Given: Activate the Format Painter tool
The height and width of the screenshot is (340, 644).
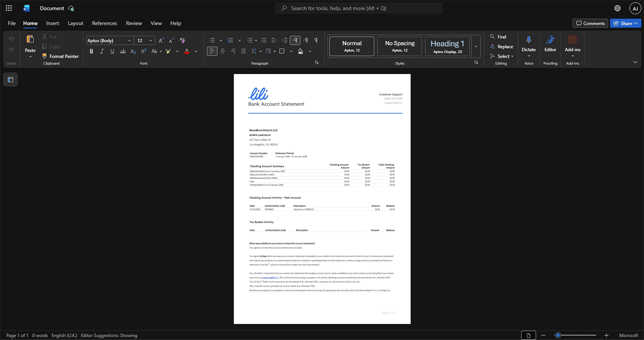Looking at the screenshot, I should coord(60,56).
